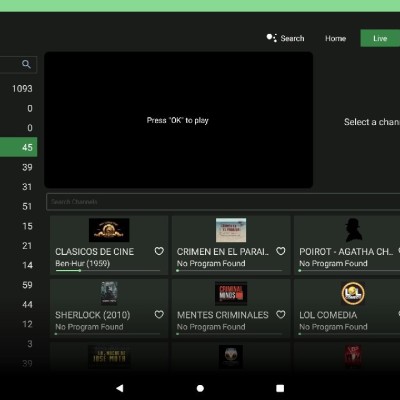This screenshot has width=400, height=400.
Task: Choose the category with 59 channels
Action: pos(18,285)
